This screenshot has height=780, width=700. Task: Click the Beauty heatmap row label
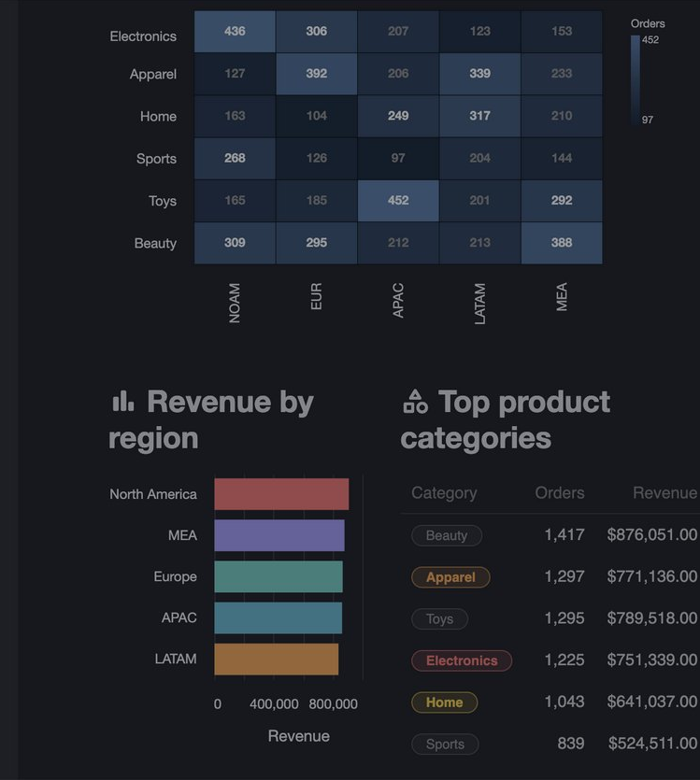pos(155,243)
